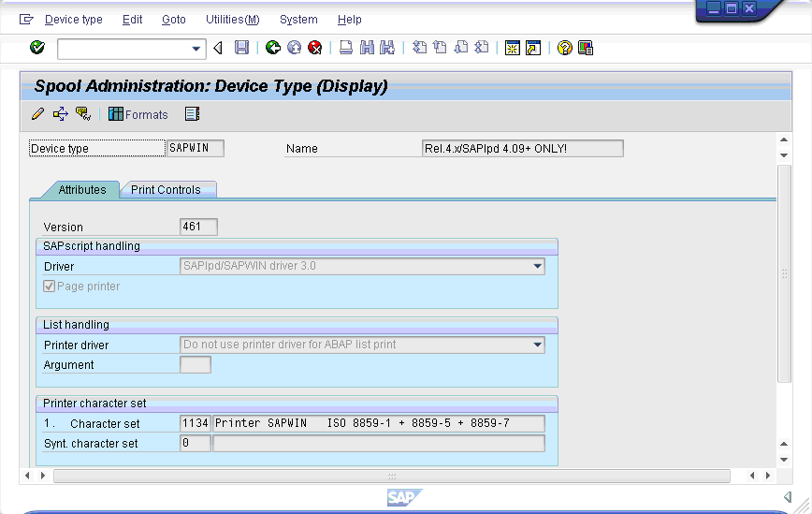The width and height of the screenshot is (812, 514).
Task: Toggle the Page printer checkbox
Action: tap(50, 286)
